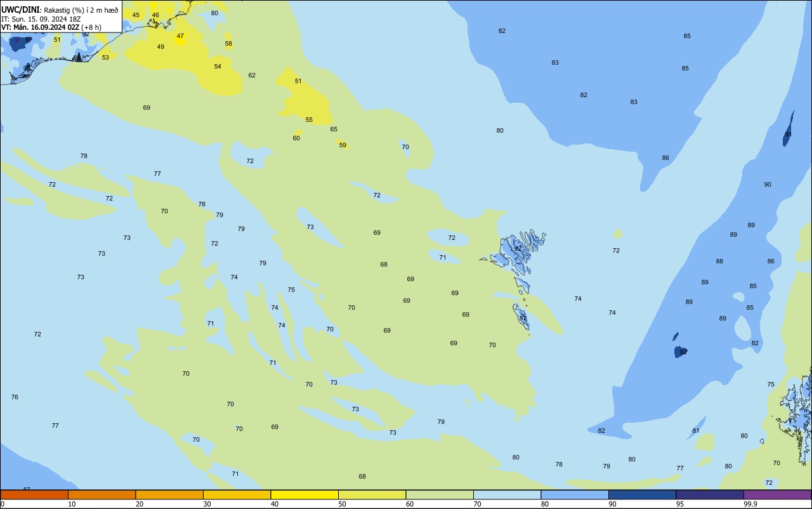This screenshot has height=509, width=812.
Task: Click the humidity value "47" on the map
Action: tap(180, 36)
